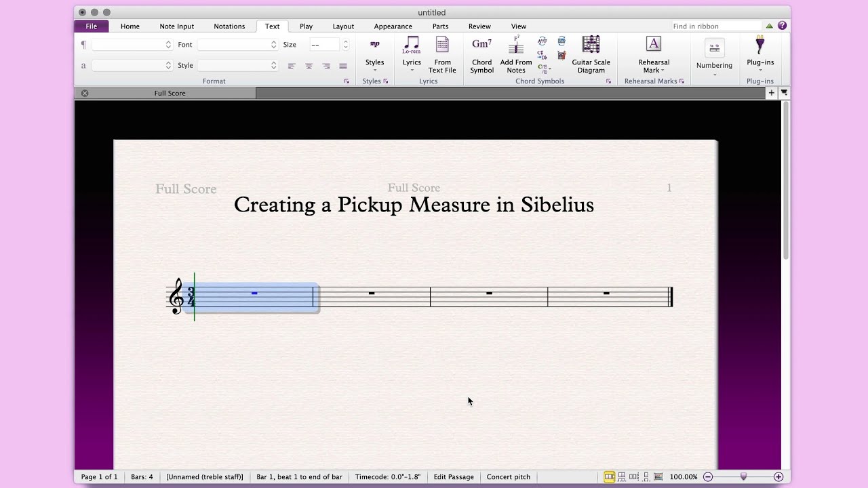Screen dimensions: 868x488
Task: Click the treble clef
Action: pos(176,296)
